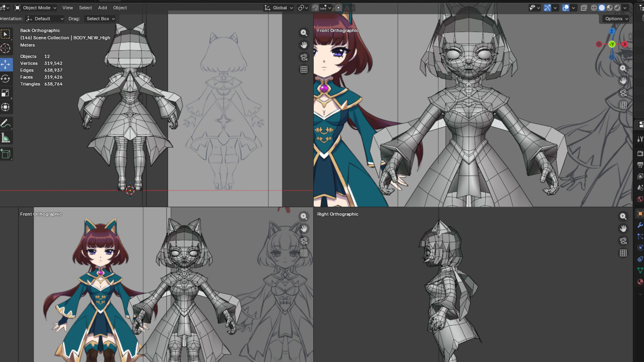Click pan hand icon in top-right Front viewport
The width and height of the screenshot is (644, 362).
click(x=623, y=81)
